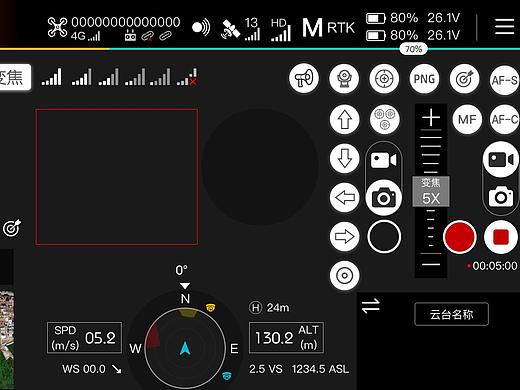This screenshot has height=390, width=520.
Task: Enable AF-C continuous autofocus mode
Action: [x=504, y=119]
